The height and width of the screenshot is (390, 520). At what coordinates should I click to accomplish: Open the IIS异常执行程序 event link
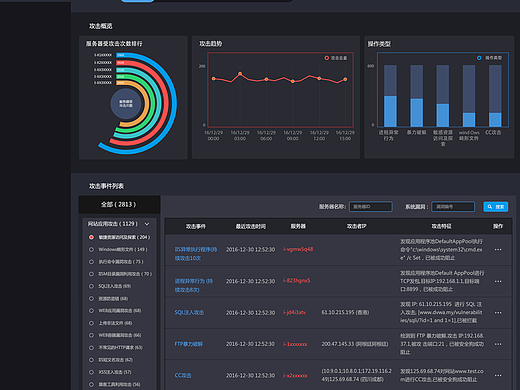196,254
